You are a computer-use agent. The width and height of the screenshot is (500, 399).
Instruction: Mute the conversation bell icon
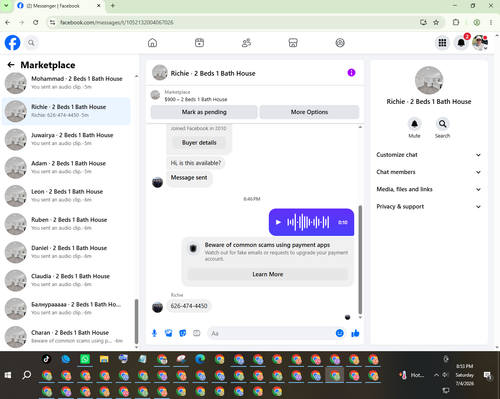[414, 124]
